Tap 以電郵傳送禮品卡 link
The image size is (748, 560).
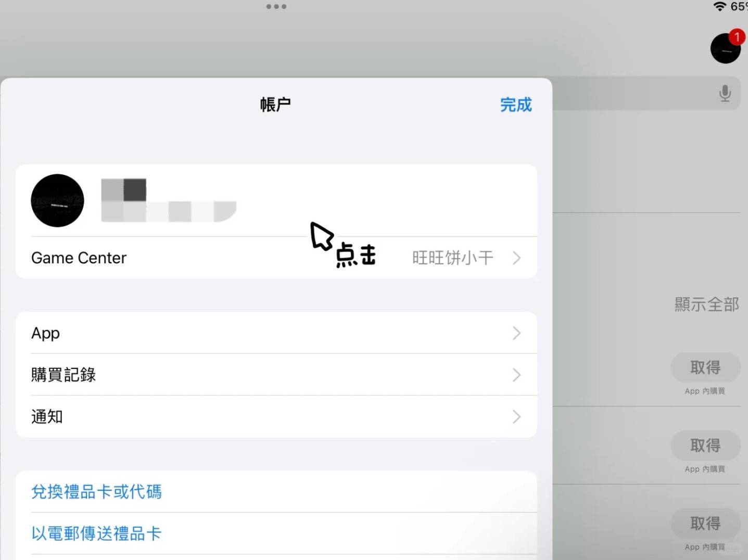96,533
